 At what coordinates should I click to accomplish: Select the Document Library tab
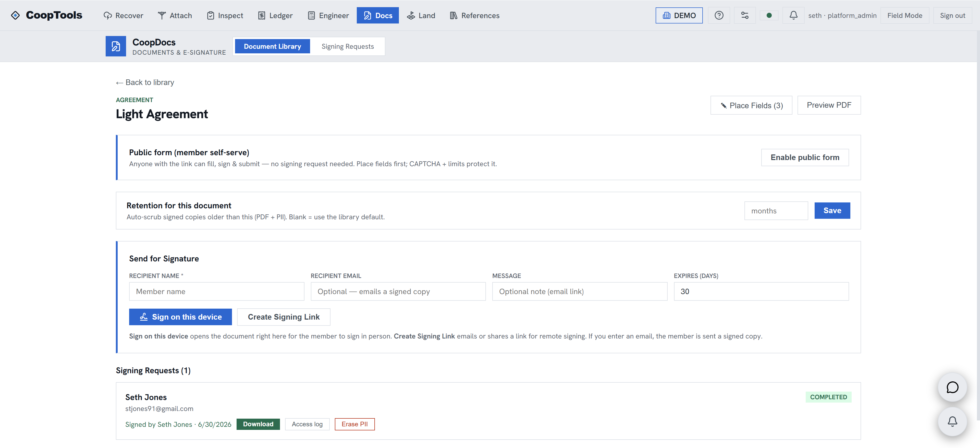pyautogui.click(x=272, y=46)
